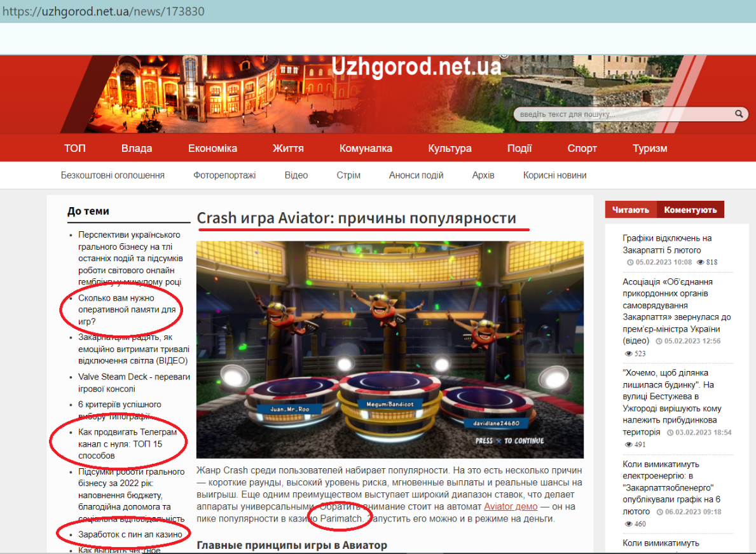Open article headline Crash игра Aviator
The image size is (756, 554).
[356, 218]
